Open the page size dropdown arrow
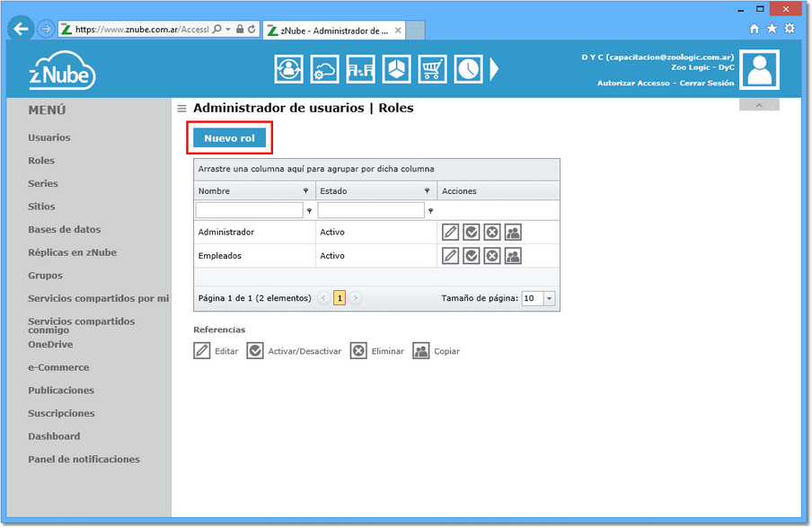 [549, 298]
